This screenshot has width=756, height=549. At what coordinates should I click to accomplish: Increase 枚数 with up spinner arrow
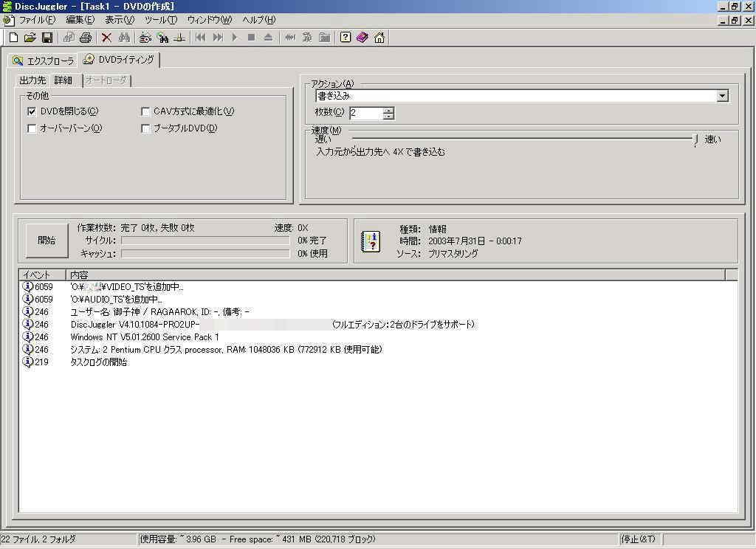click(x=388, y=111)
